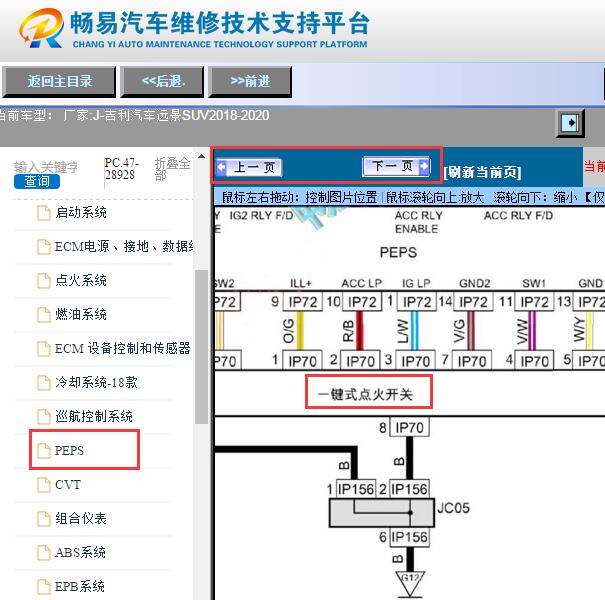Click the V/G wire color label
The width and height of the screenshot is (605, 600).
click(459, 331)
